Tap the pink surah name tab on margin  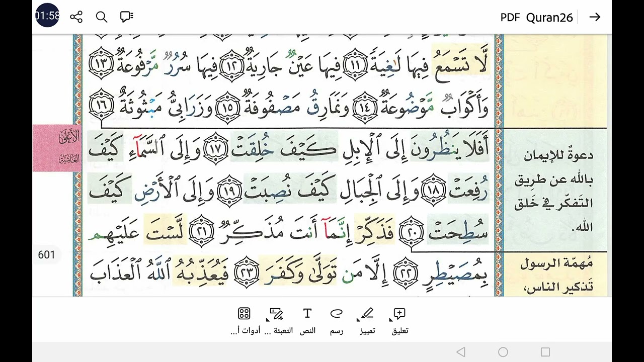56,148
